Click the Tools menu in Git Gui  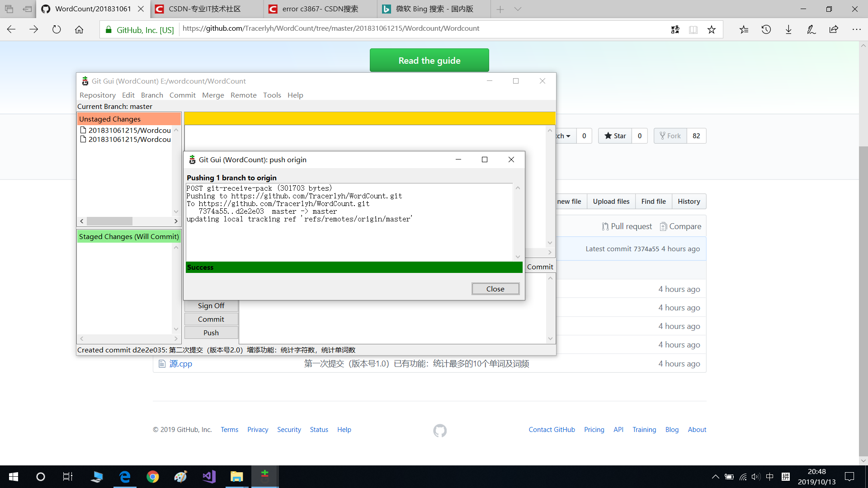(x=272, y=95)
